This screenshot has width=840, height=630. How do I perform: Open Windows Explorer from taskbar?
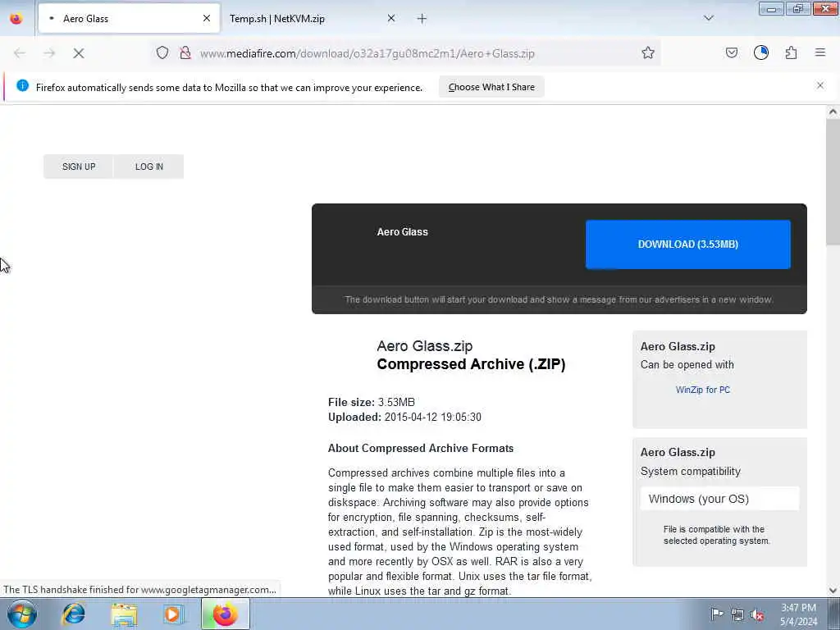(125, 614)
